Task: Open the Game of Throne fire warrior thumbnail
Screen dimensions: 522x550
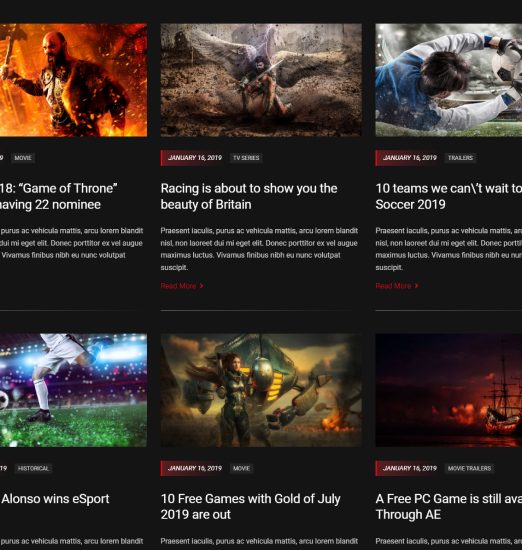Action: 73,80
